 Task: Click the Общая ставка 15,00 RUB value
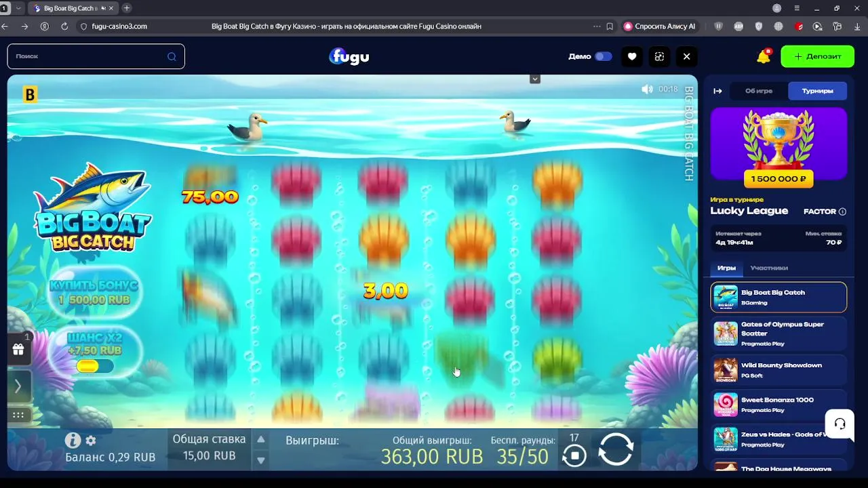[x=209, y=455]
